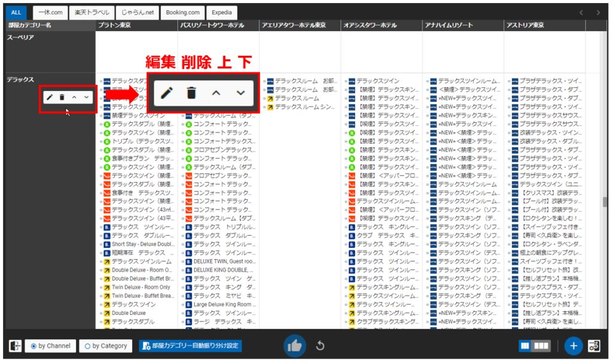613x364 pixels.
Task: Open the settings icon at bottom-right corner
Action: tap(594, 345)
